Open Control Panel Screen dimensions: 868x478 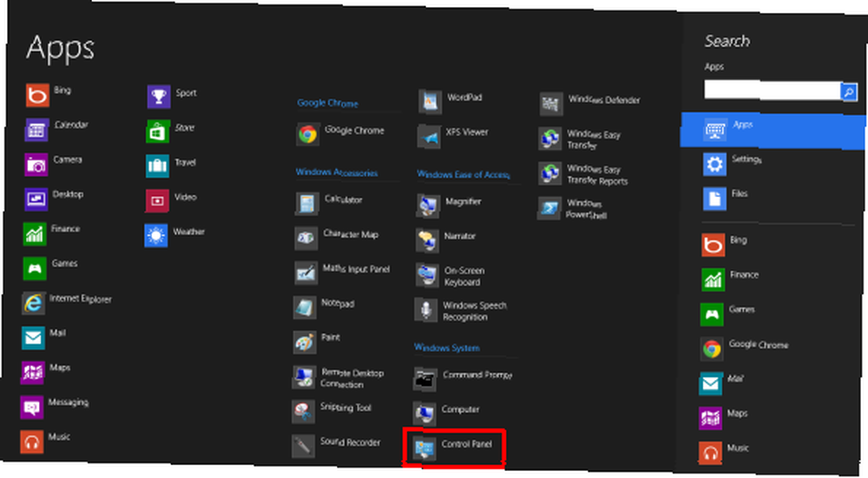(453, 449)
